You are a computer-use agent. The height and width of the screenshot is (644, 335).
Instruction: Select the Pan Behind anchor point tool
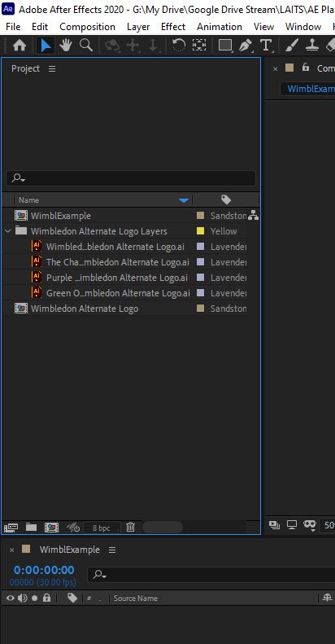click(199, 45)
